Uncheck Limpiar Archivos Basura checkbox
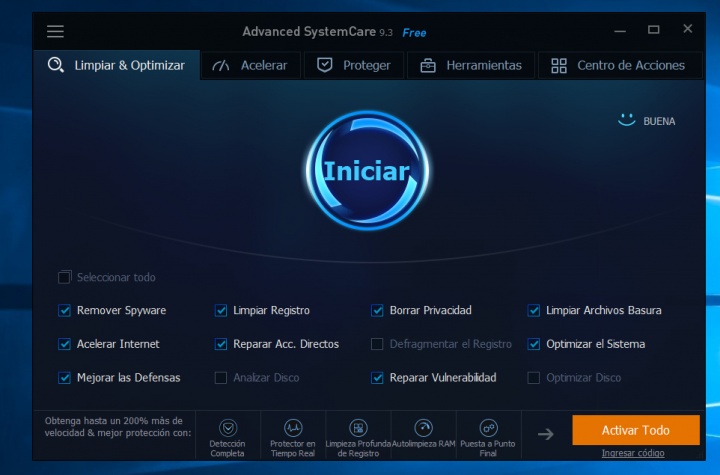The width and height of the screenshot is (720, 475). point(534,311)
